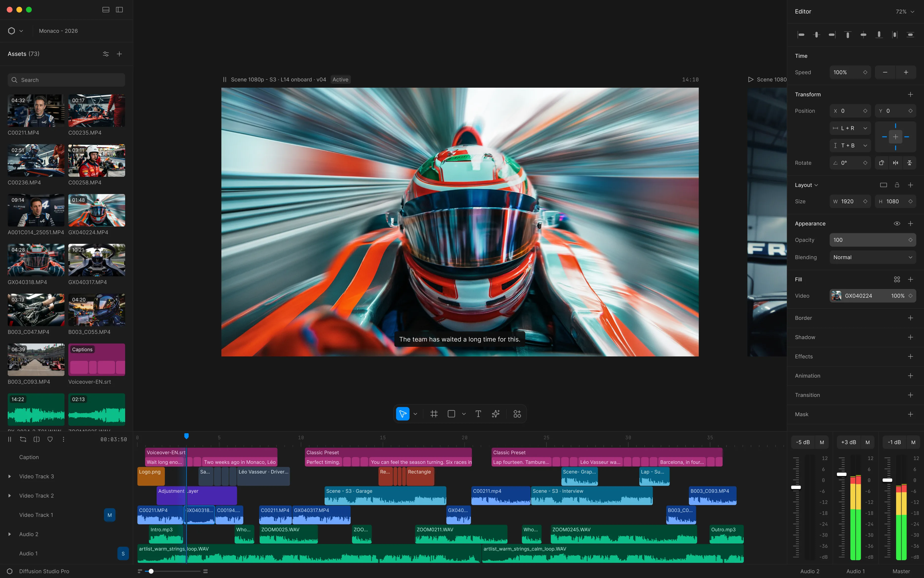Open the L + R constraint dropdown
Screen dimensions: 924x578
[x=850, y=128]
